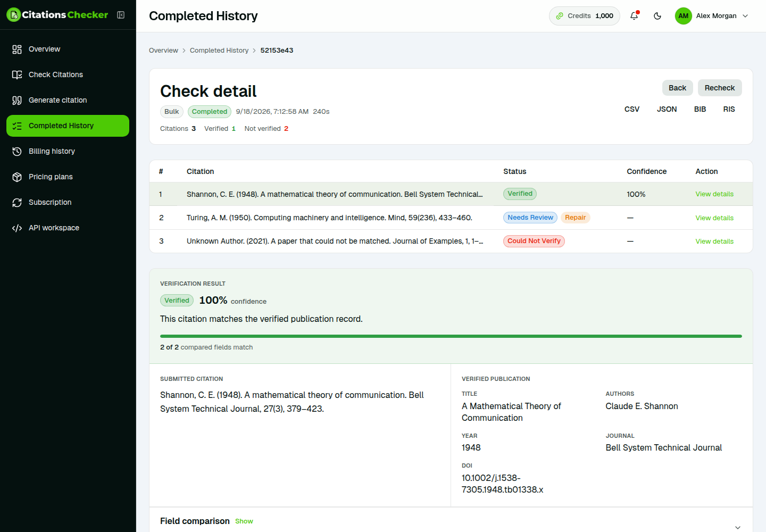Export results as RIS

[729, 109]
